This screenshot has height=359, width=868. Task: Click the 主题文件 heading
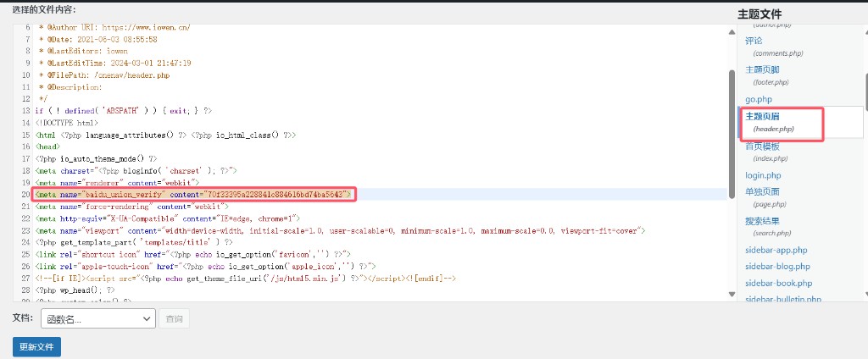759,14
